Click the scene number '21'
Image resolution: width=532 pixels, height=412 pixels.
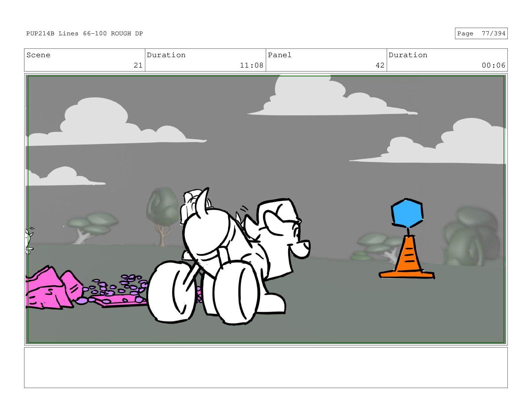138,65
